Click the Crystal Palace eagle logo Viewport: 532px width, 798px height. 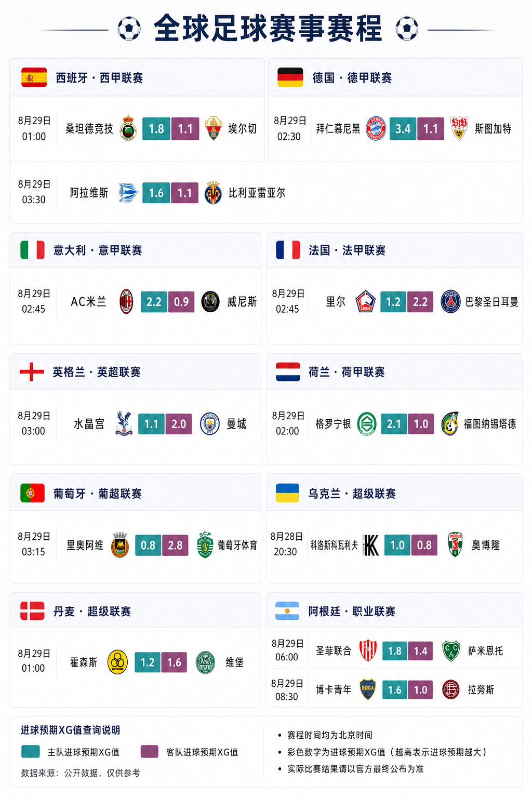pyautogui.click(x=124, y=423)
